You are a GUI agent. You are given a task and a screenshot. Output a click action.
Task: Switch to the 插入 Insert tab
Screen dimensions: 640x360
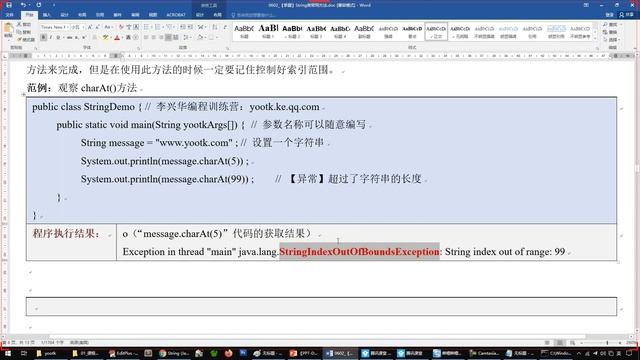click(x=47, y=15)
